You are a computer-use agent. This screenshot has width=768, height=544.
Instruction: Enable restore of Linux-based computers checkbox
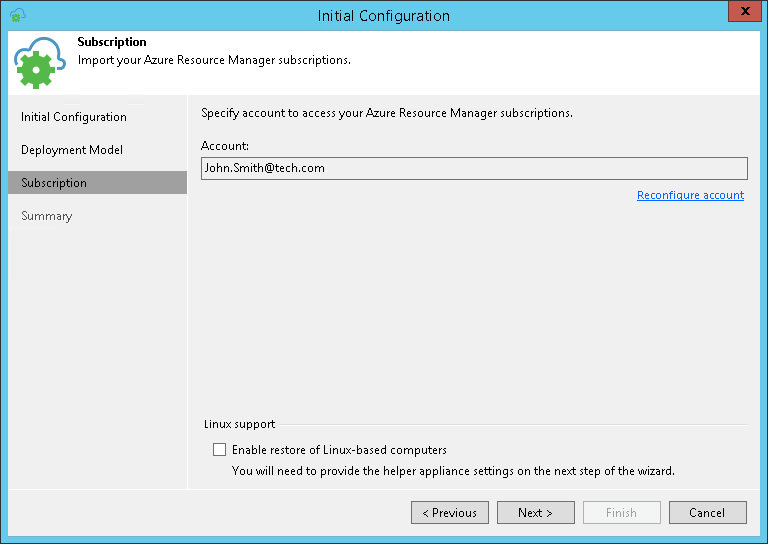click(220, 450)
